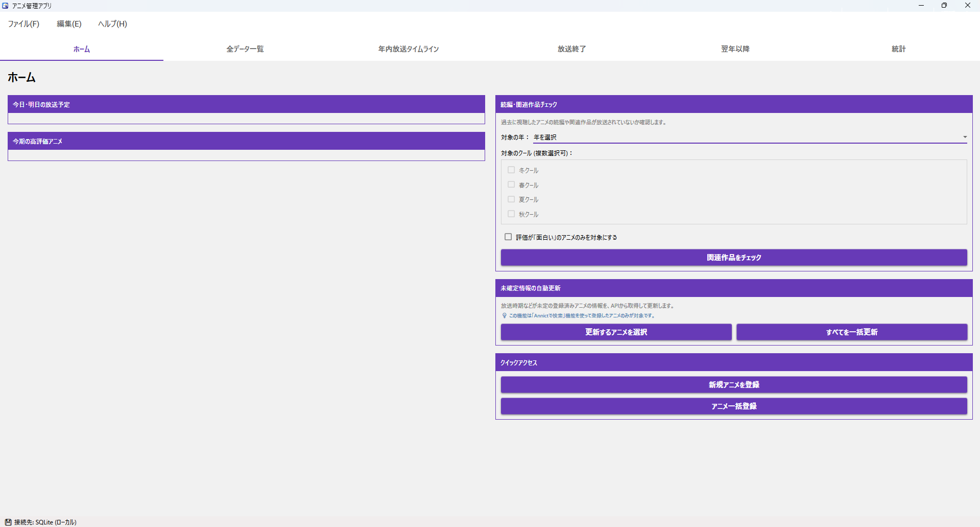
Task: Open the ヘルプ(H) menu
Action: pyautogui.click(x=112, y=24)
